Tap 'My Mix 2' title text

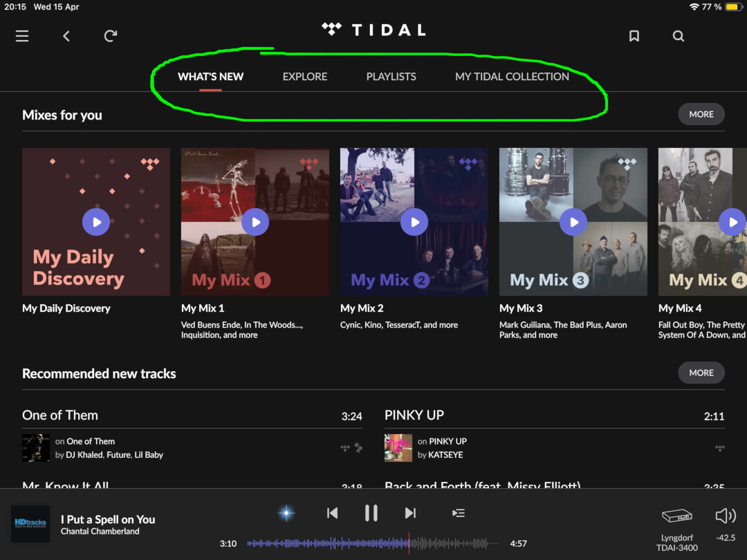362,308
